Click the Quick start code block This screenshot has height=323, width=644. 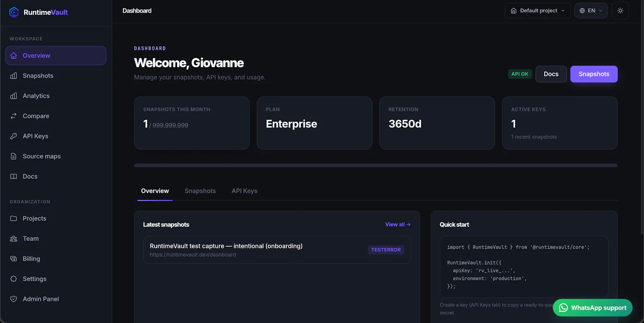click(524, 267)
